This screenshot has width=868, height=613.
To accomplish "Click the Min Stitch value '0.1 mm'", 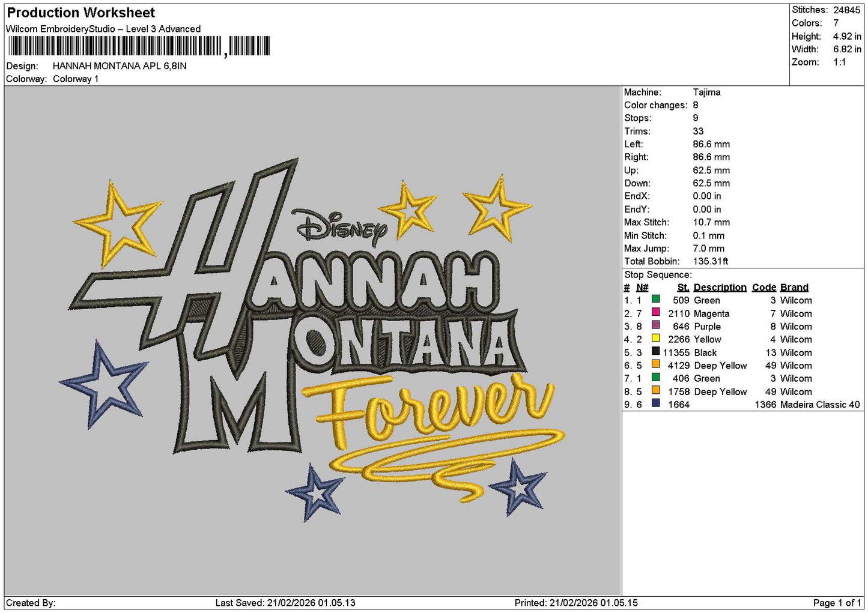I will [709, 235].
